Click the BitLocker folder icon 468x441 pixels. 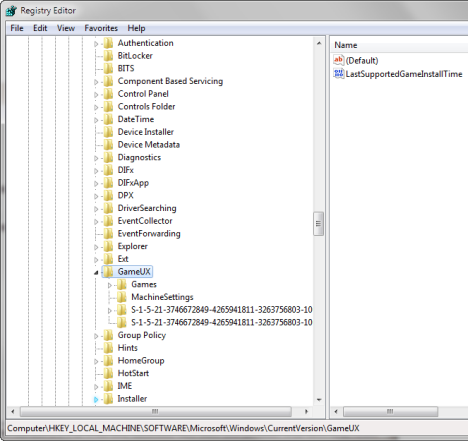tap(108, 56)
